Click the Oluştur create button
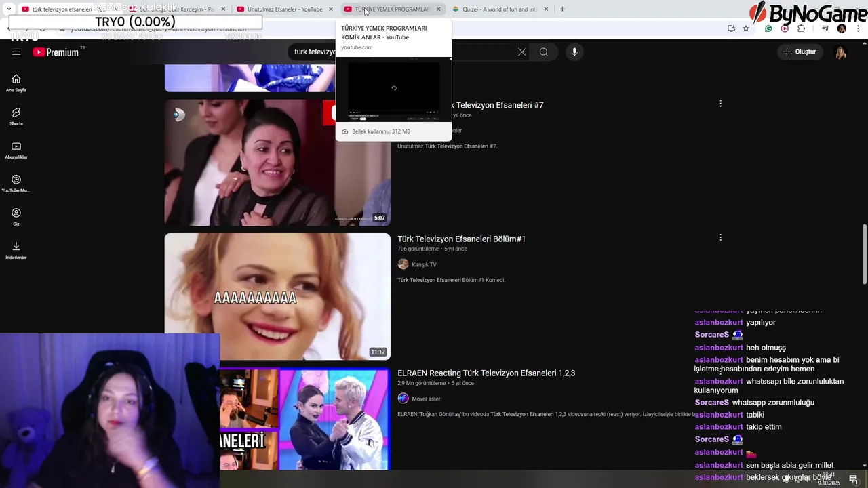 click(x=800, y=52)
